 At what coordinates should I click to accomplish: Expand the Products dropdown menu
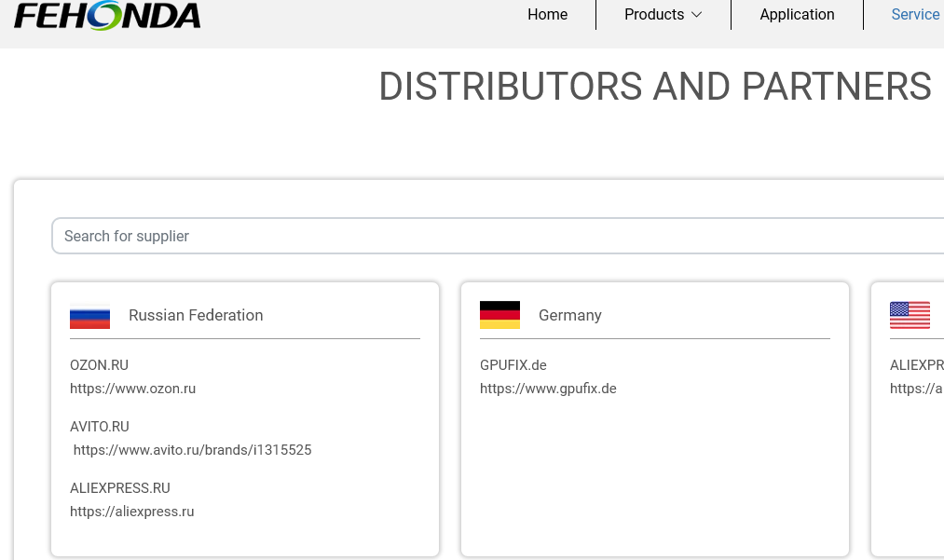tap(663, 15)
